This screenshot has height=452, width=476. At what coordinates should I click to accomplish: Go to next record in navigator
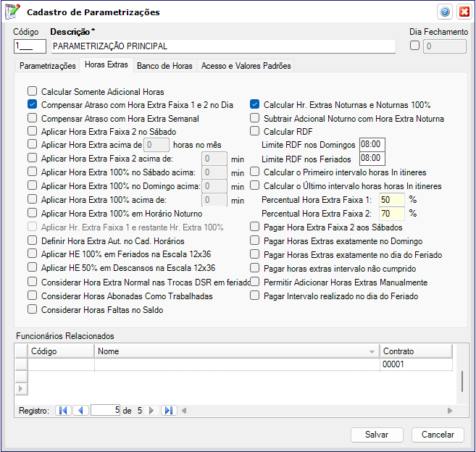click(151, 410)
